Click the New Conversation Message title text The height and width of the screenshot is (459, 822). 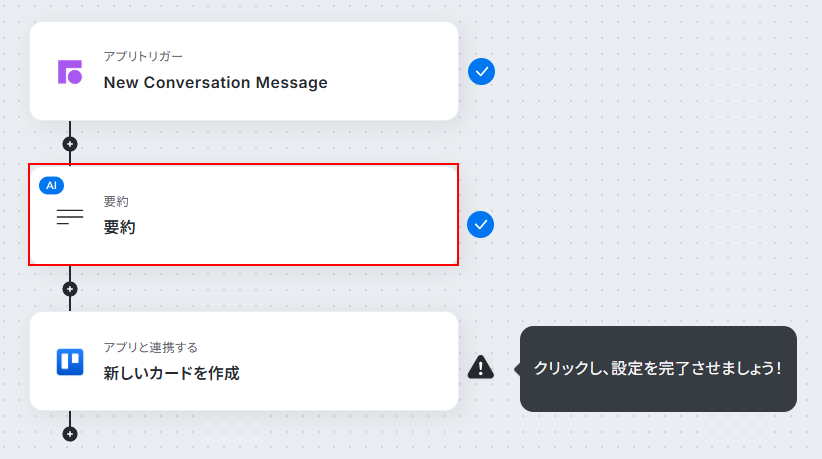(x=215, y=82)
